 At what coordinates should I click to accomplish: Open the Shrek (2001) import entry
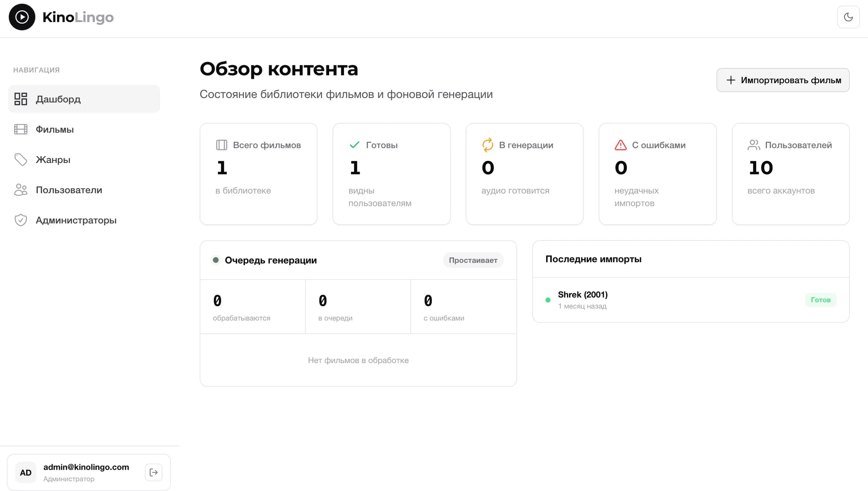click(691, 300)
